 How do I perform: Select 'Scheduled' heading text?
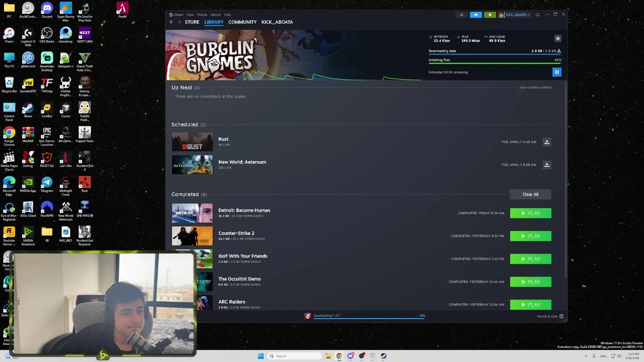[185, 125]
